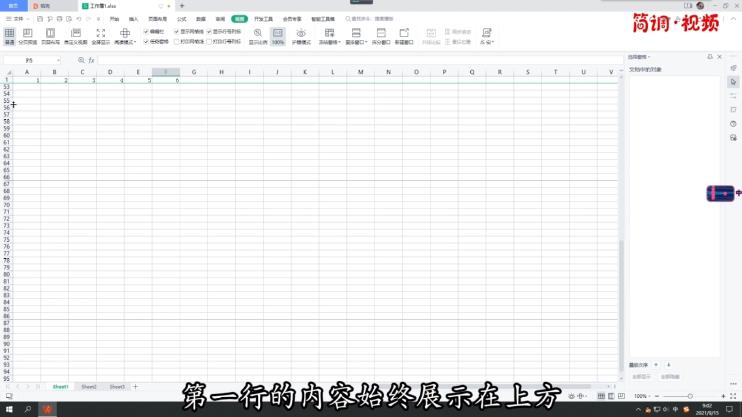Open Full Screen display (全屏显示) icon
The height and width of the screenshot is (417, 742).
[100, 36]
